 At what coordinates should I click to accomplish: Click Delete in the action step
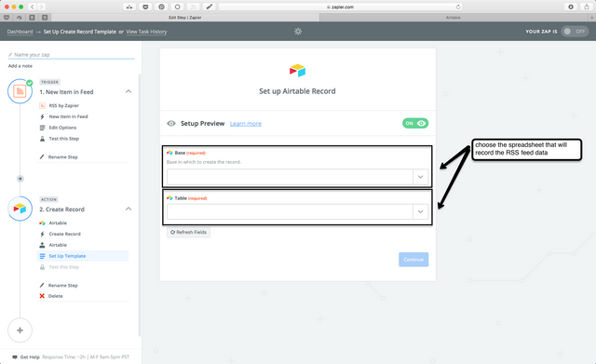coord(56,296)
